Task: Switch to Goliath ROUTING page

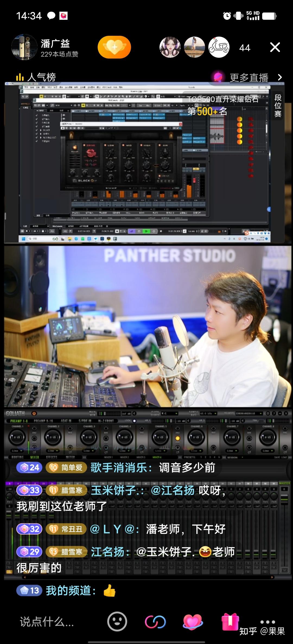Action: tap(17, 457)
